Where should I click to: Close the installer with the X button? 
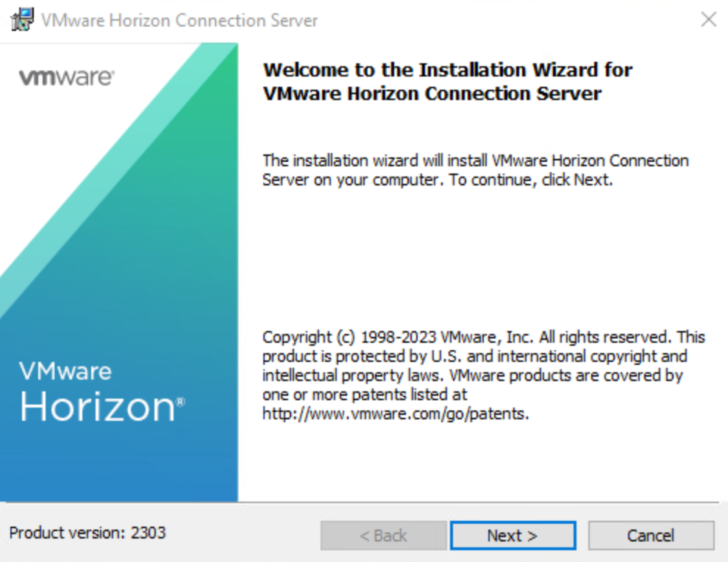tap(708, 20)
